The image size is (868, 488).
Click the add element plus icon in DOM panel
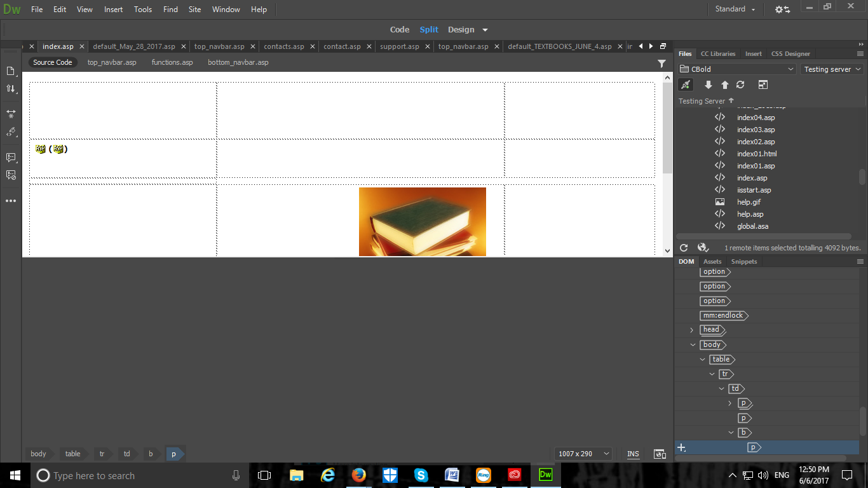(682, 447)
